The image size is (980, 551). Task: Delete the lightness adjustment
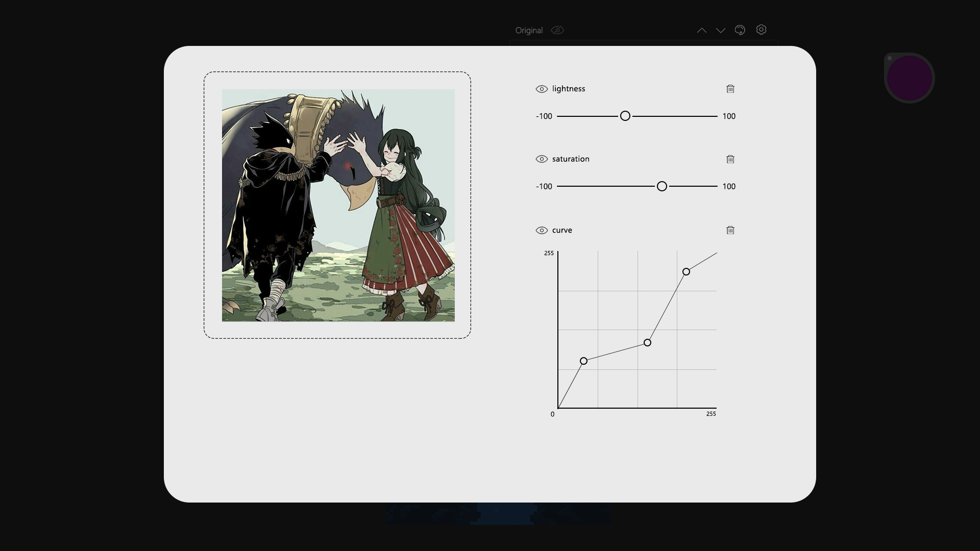click(730, 89)
